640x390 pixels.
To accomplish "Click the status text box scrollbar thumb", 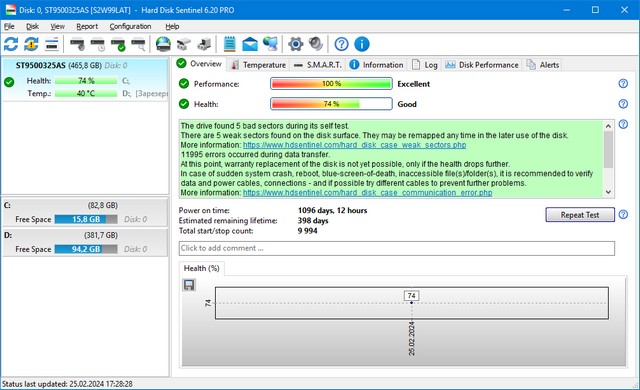I will pyautogui.click(x=608, y=149).
